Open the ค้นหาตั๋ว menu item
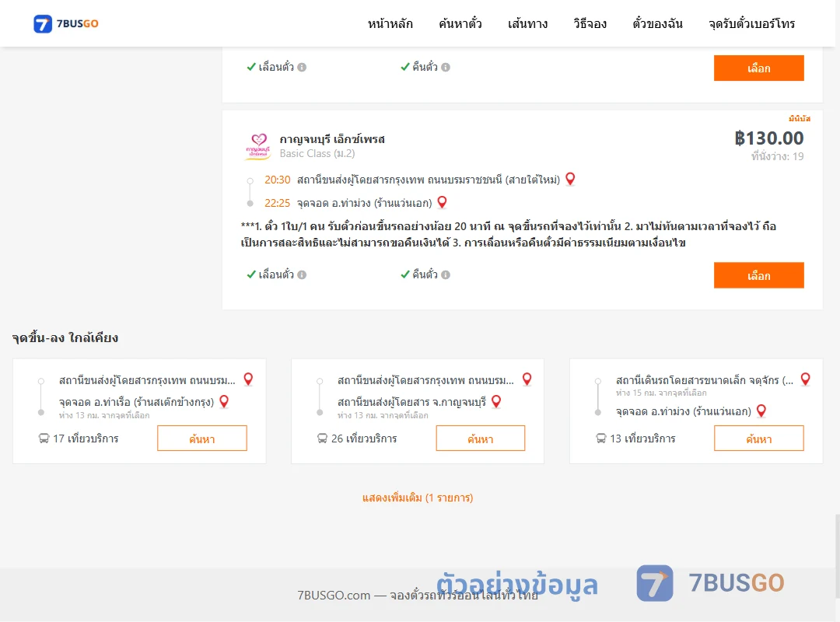840x622 pixels. [460, 23]
